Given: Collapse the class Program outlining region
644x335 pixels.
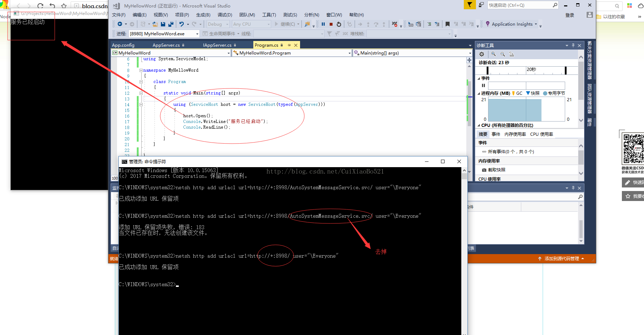Looking at the screenshot, I should (x=141, y=82).
